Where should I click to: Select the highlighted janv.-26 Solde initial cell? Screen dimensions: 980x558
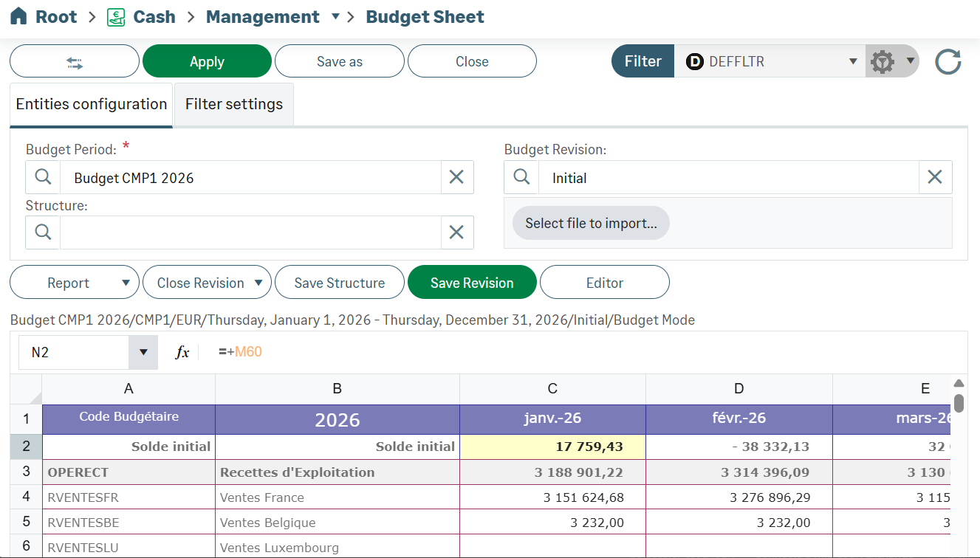coord(552,447)
